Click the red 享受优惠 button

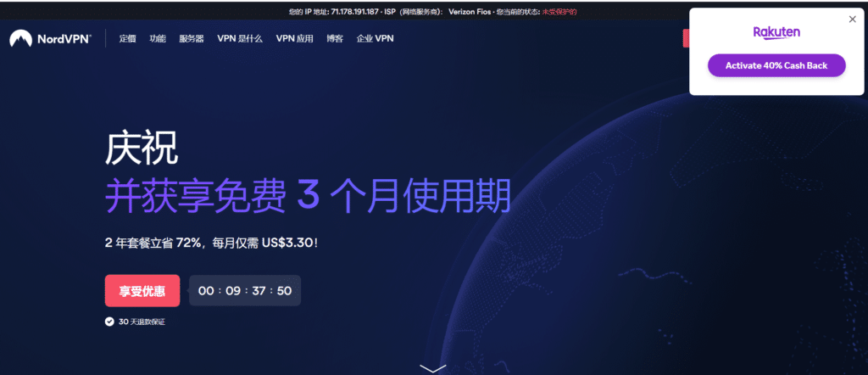[x=142, y=291]
